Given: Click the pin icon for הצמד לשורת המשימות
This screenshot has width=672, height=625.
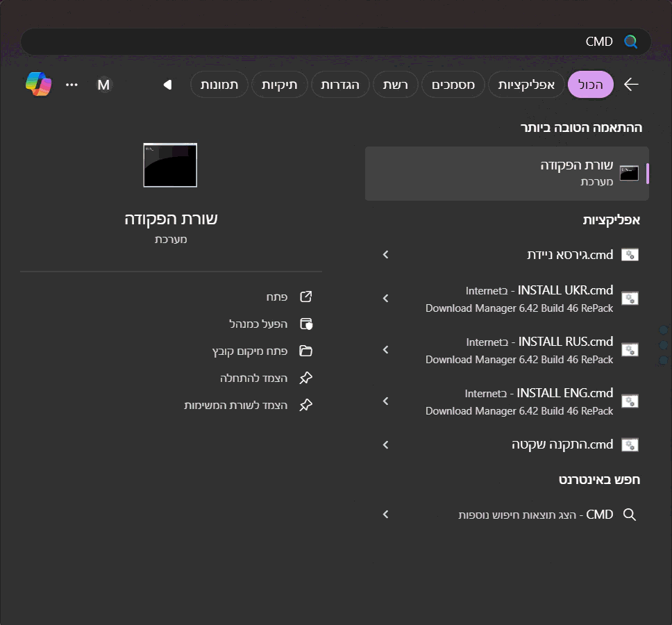Looking at the screenshot, I should pyautogui.click(x=305, y=405).
